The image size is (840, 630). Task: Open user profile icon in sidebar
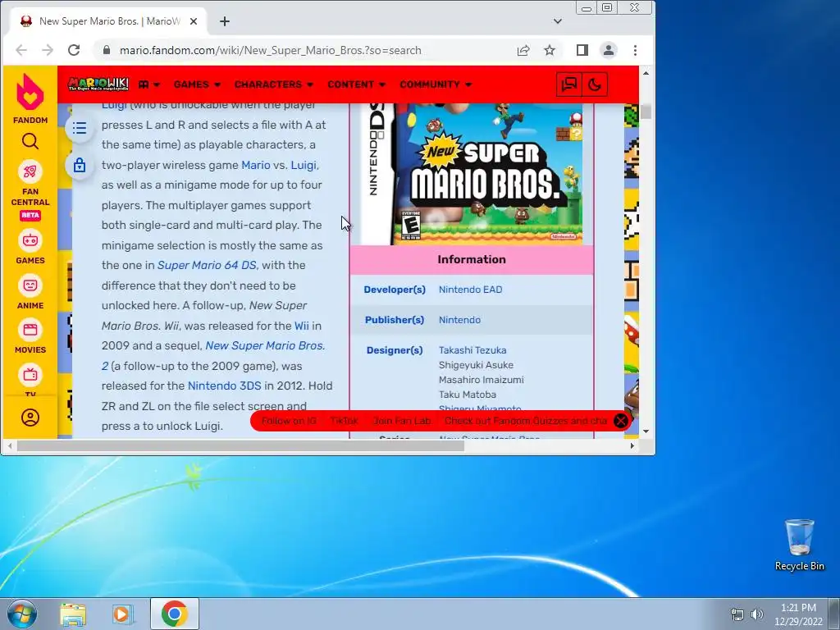[x=30, y=418]
